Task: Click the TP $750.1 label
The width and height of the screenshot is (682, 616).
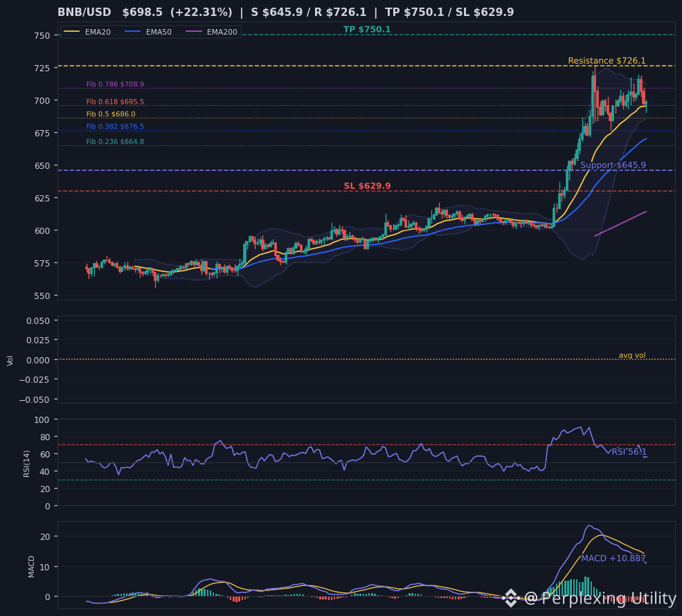Action: pos(367,30)
